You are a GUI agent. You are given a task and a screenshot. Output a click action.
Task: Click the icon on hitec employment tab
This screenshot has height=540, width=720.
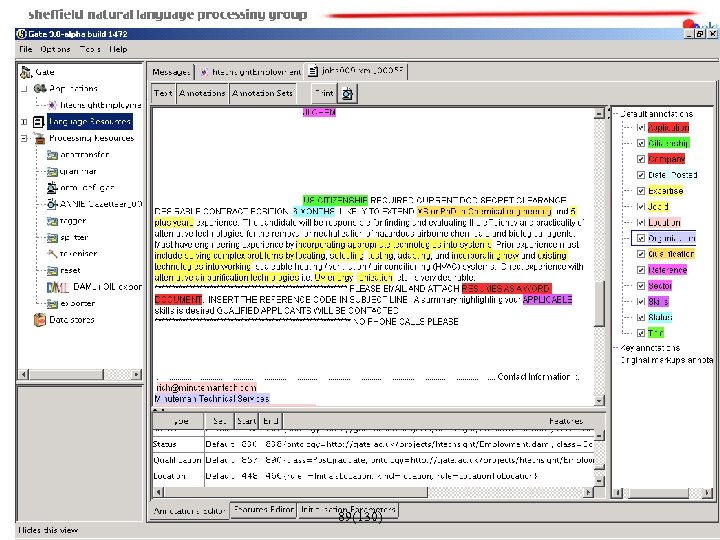coord(204,72)
